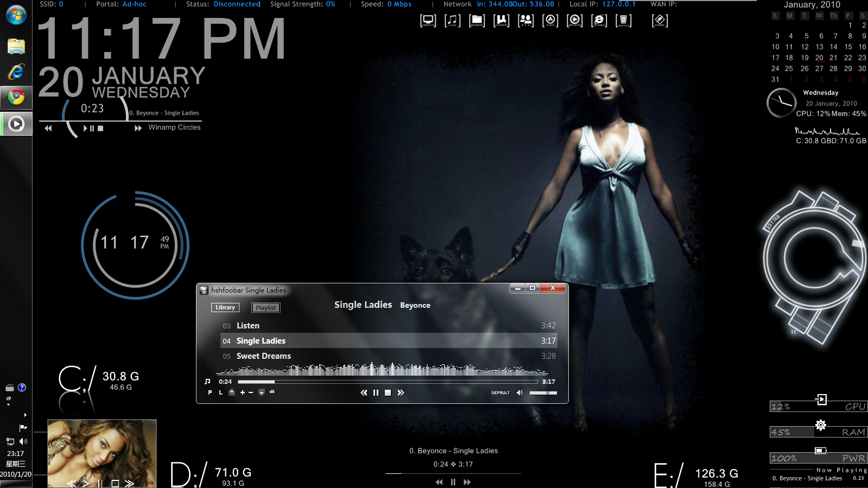
Task: Click the on-screen keyboard icon in the taskbar
Action: 10,388
